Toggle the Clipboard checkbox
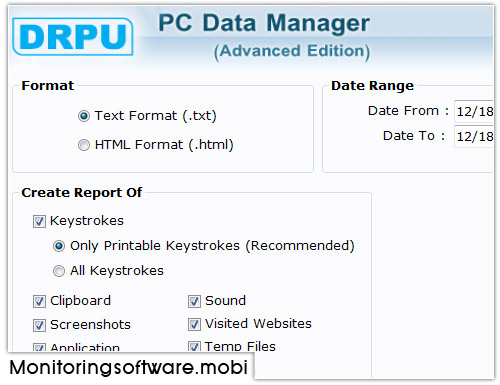This screenshot has width=500, height=385. tap(39, 301)
